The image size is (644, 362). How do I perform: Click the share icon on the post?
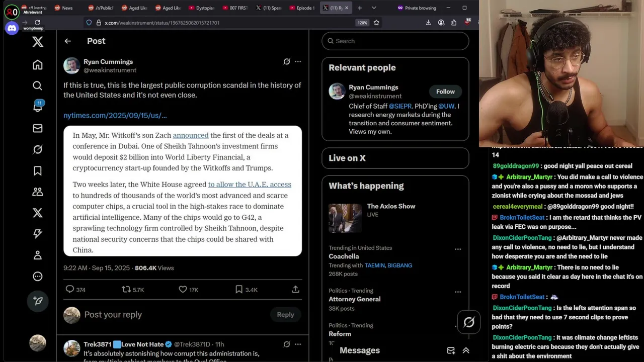click(x=296, y=289)
